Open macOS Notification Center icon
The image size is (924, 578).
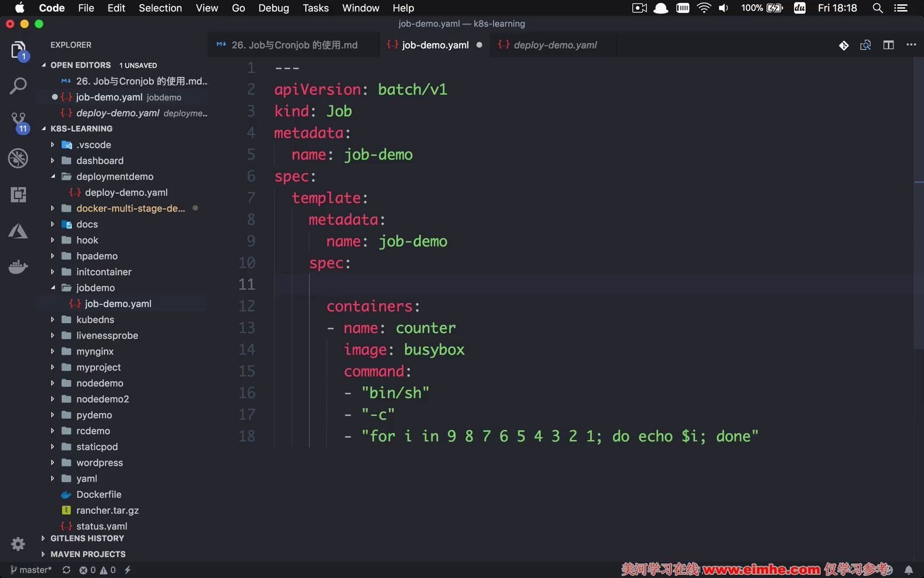coord(901,8)
